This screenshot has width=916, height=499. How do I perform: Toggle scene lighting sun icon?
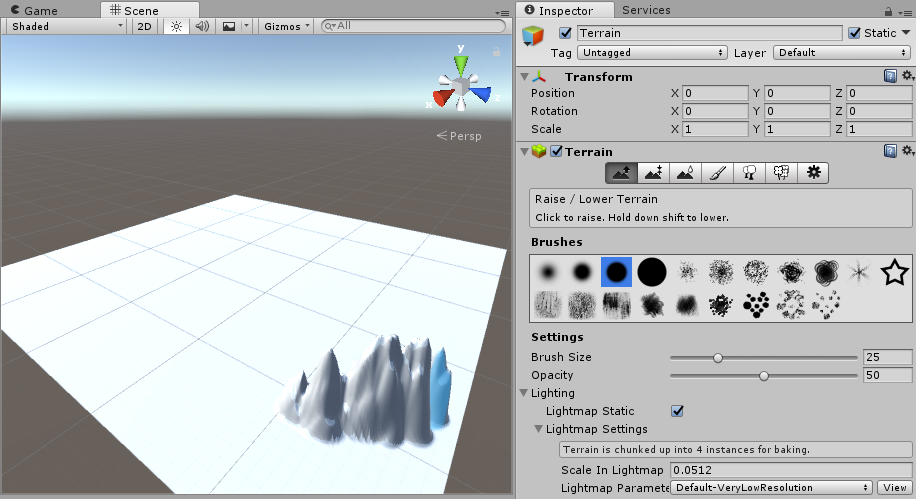(x=176, y=26)
